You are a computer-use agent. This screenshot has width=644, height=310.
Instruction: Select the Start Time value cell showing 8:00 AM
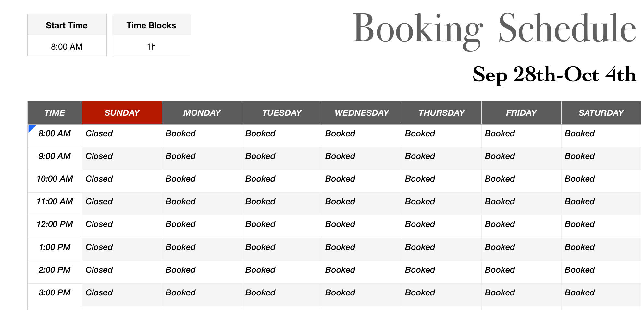[x=67, y=46]
